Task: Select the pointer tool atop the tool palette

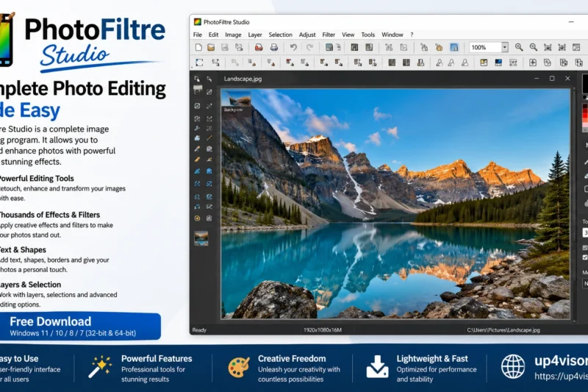Action: pyautogui.click(x=197, y=79)
